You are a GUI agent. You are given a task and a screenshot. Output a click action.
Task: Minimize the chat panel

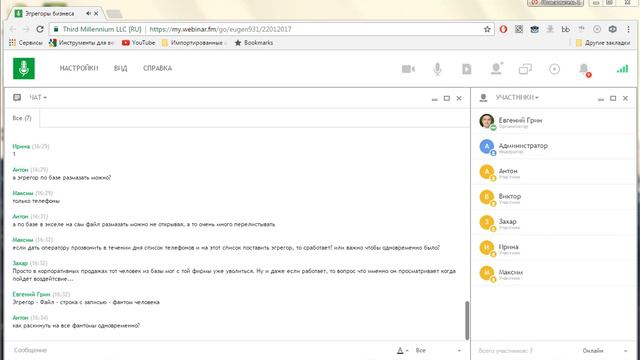point(434,98)
